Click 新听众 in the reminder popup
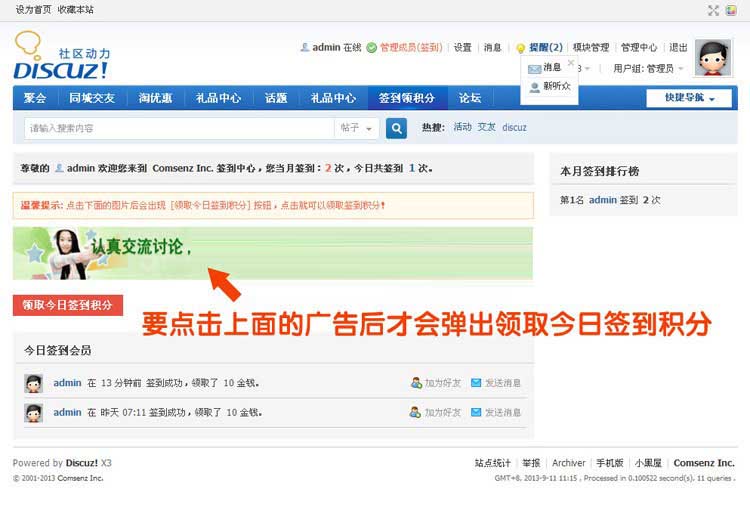This screenshot has width=750, height=523. 557,86
